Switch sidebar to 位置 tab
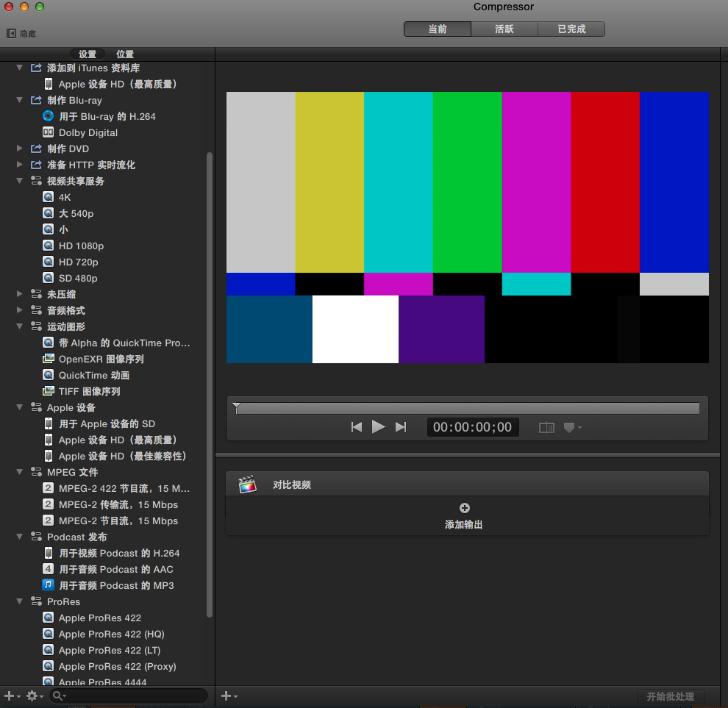Image resolution: width=728 pixels, height=708 pixels. (125, 54)
